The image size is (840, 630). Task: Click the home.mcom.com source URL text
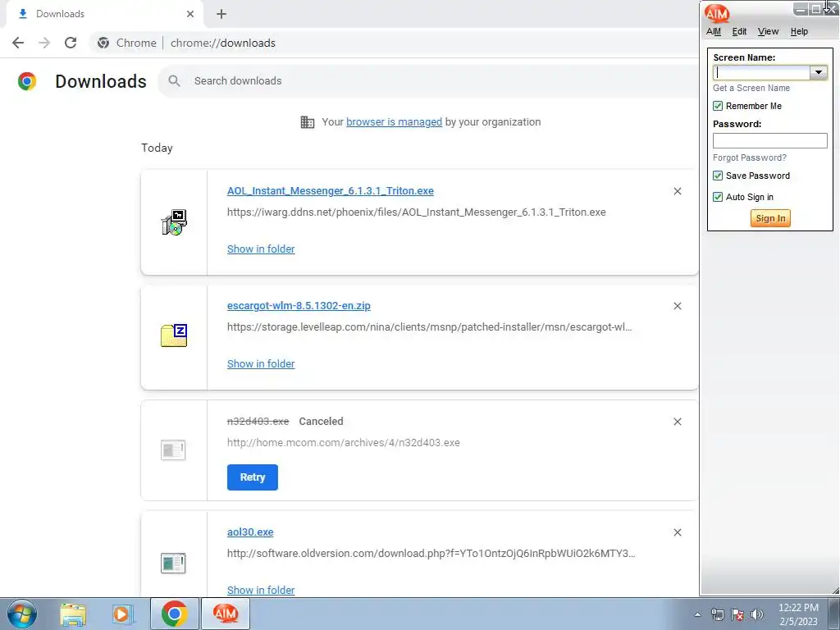[344, 442]
